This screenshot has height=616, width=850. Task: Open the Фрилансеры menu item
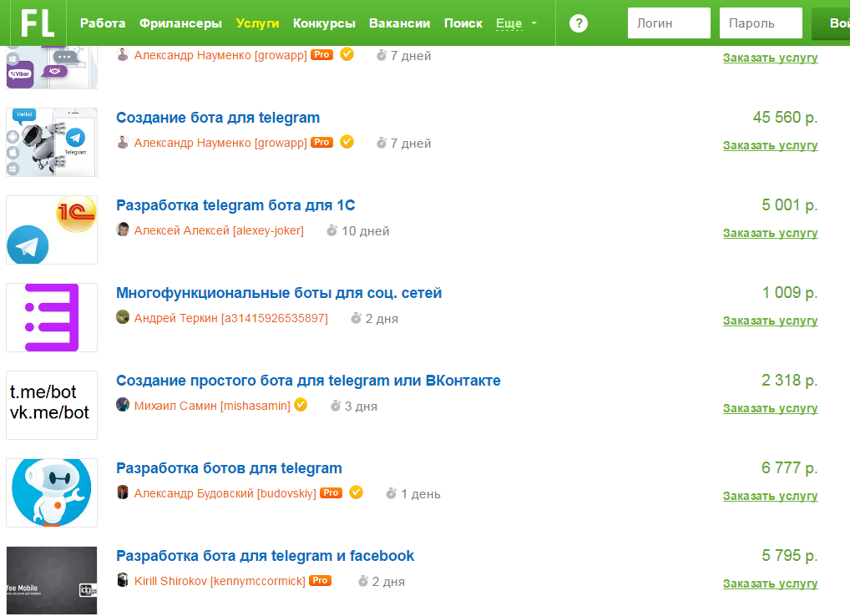180,23
